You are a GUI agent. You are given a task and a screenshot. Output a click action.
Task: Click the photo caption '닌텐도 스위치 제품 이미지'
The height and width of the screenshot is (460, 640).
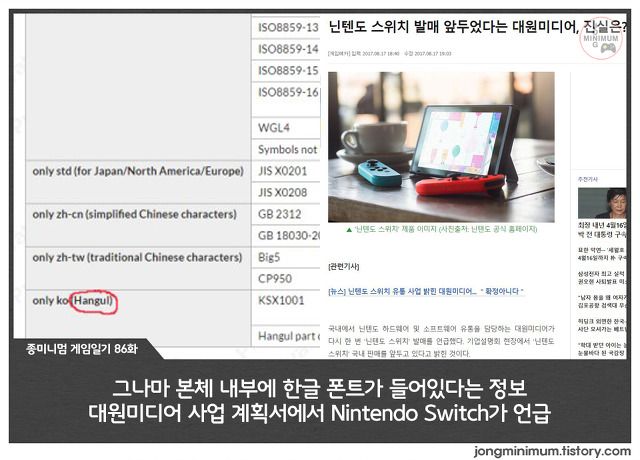coord(442,229)
